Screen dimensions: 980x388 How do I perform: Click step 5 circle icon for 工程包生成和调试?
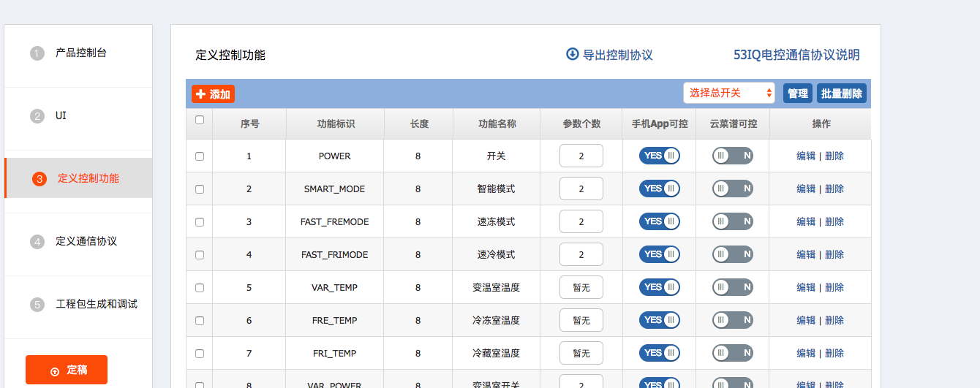[x=37, y=305]
